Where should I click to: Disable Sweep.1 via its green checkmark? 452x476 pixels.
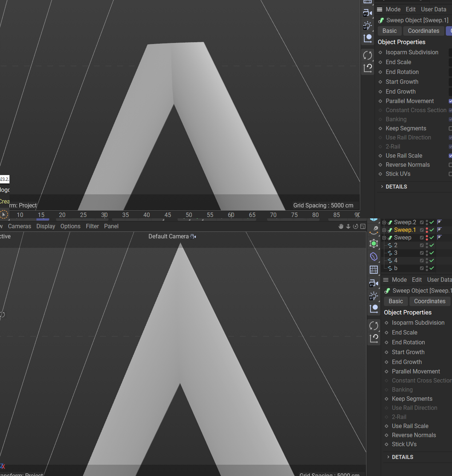point(432,230)
